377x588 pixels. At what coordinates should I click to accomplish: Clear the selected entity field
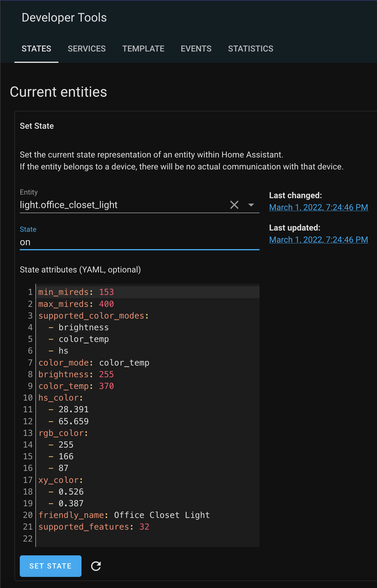click(x=234, y=205)
